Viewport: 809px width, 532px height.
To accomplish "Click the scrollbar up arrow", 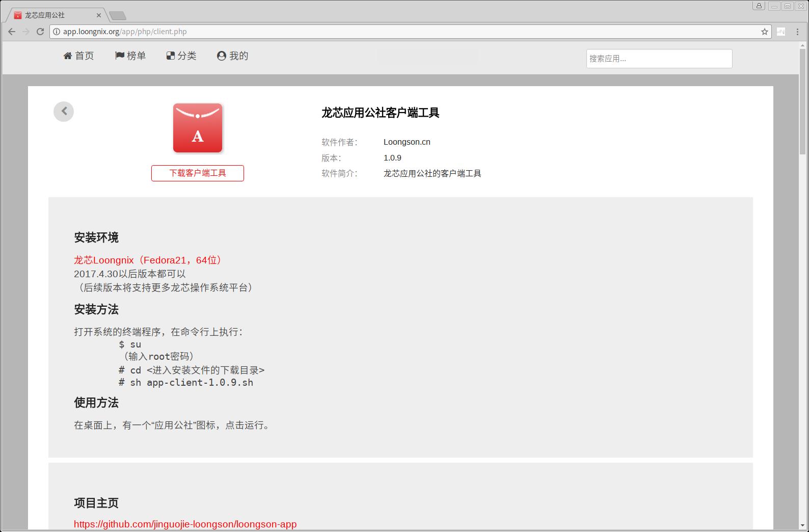I will tap(803, 45).
